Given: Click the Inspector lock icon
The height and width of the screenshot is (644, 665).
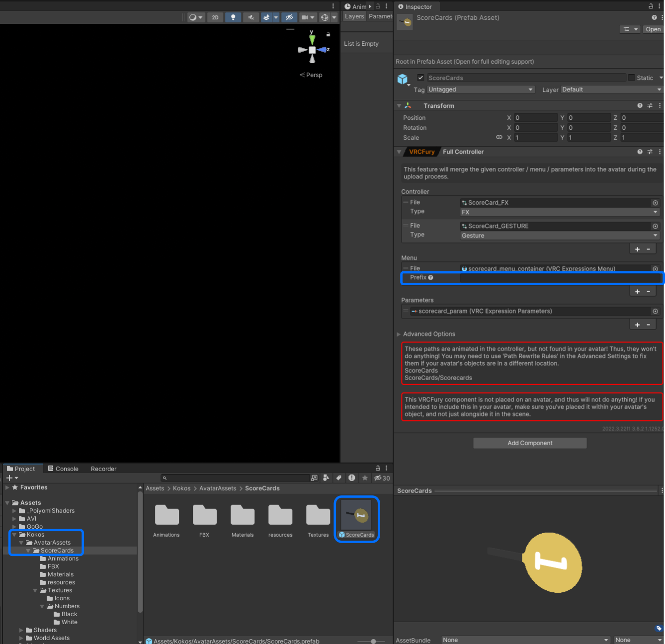Looking at the screenshot, I should [651, 6].
